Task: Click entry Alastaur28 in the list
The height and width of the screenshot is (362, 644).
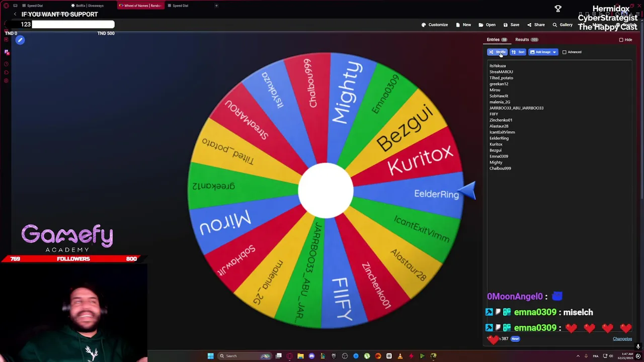Action: click(x=499, y=126)
